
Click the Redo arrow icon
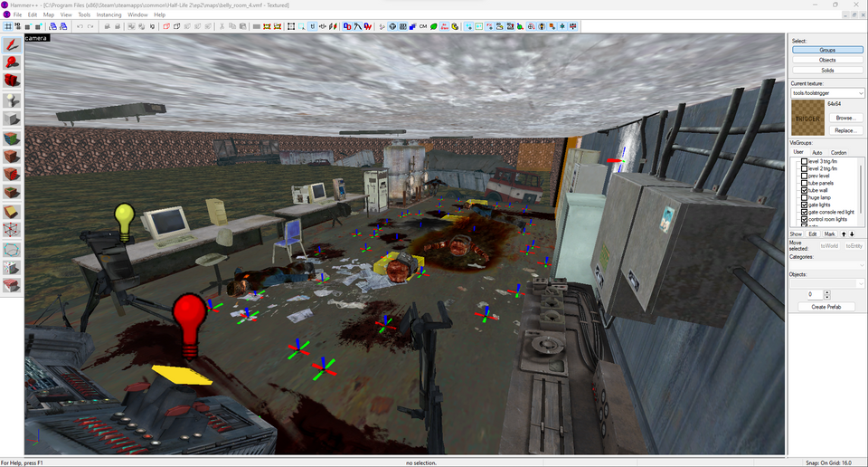click(90, 26)
